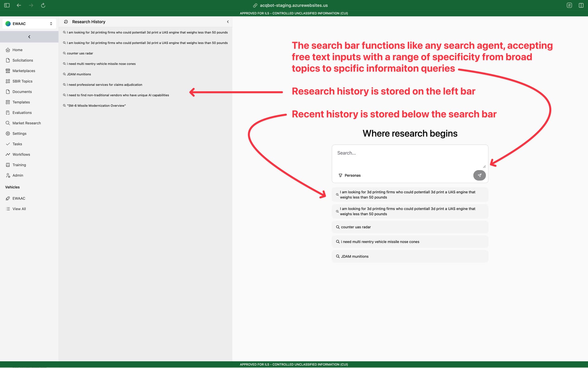The width and height of the screenshot is (588, 368).
Task: Open the Home menu item
Action: coord(29,50)
